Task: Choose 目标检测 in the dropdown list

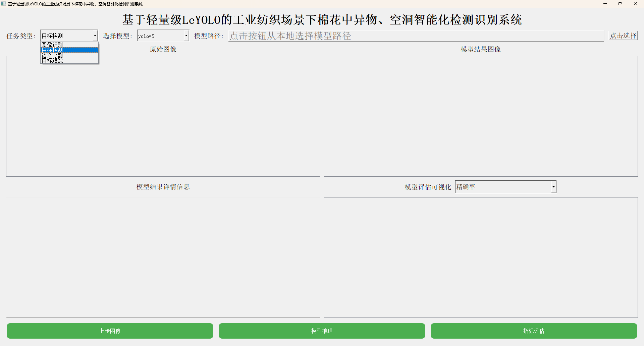Action: click(69, 50)
